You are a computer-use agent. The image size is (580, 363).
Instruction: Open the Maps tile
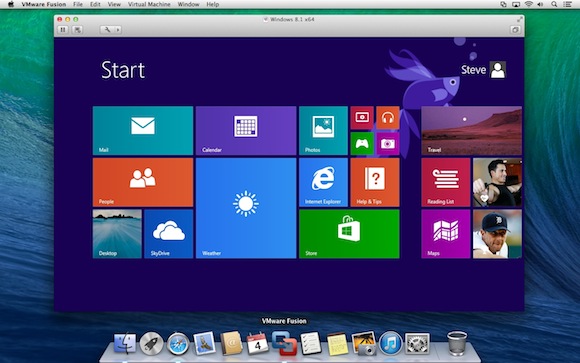(445, 234)
